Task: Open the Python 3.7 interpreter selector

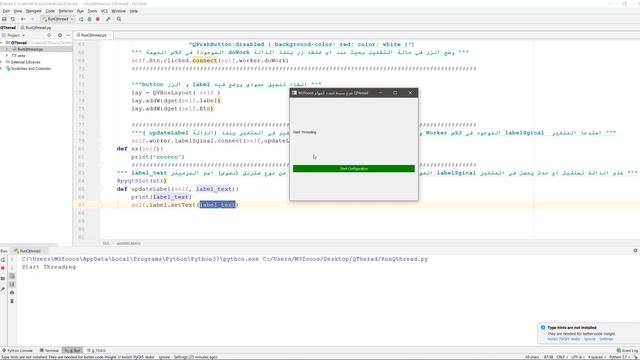Action: [x=619, y=357]
